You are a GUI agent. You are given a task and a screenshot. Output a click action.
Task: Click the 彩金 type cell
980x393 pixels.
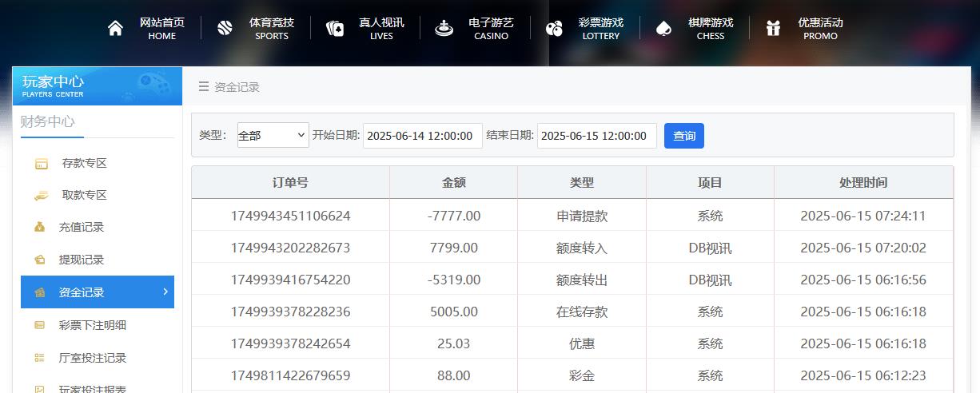point(582,375)
